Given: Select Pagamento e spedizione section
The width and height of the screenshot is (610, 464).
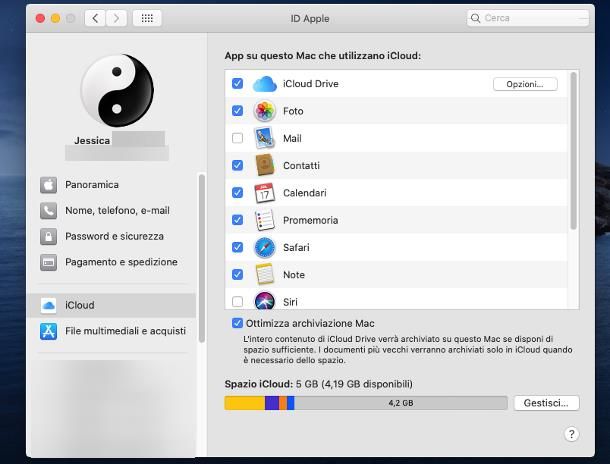Looking at the screenshot, I should coord(111,263).
